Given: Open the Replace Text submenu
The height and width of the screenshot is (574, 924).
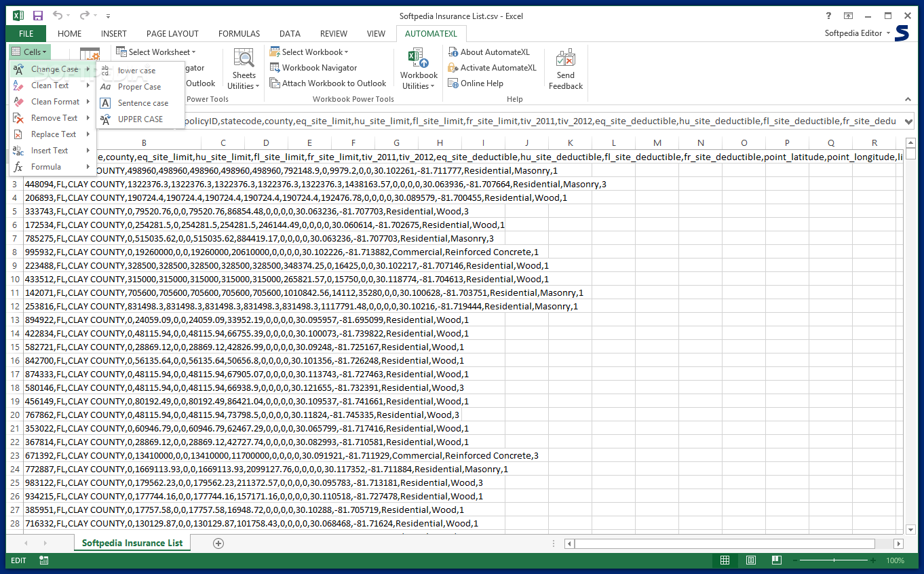Looking at the screenshot, I should tap(52, 134).
